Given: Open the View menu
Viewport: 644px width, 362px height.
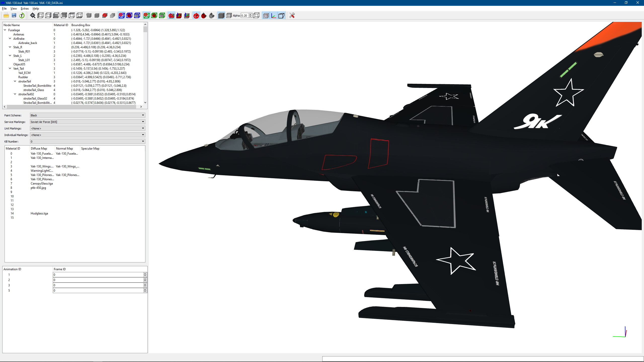Looking at the screenshot, I should click(x=14, y=9).
